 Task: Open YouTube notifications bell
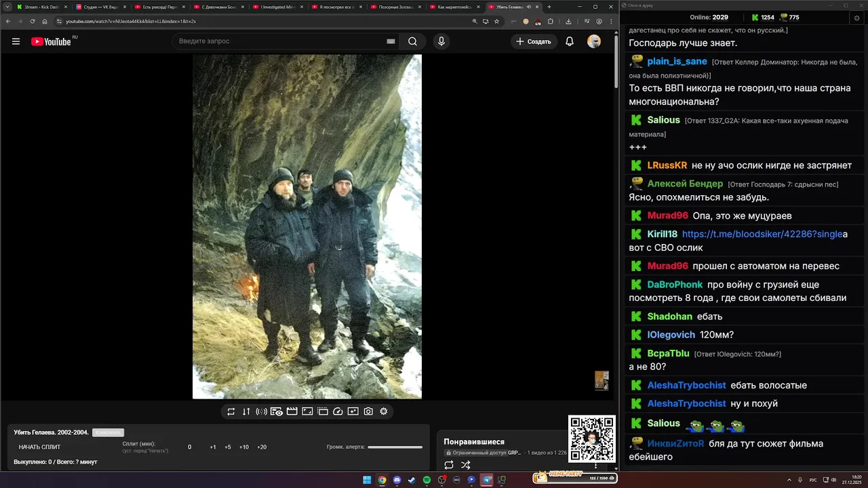pyautogui.click(x=570, y=41)
